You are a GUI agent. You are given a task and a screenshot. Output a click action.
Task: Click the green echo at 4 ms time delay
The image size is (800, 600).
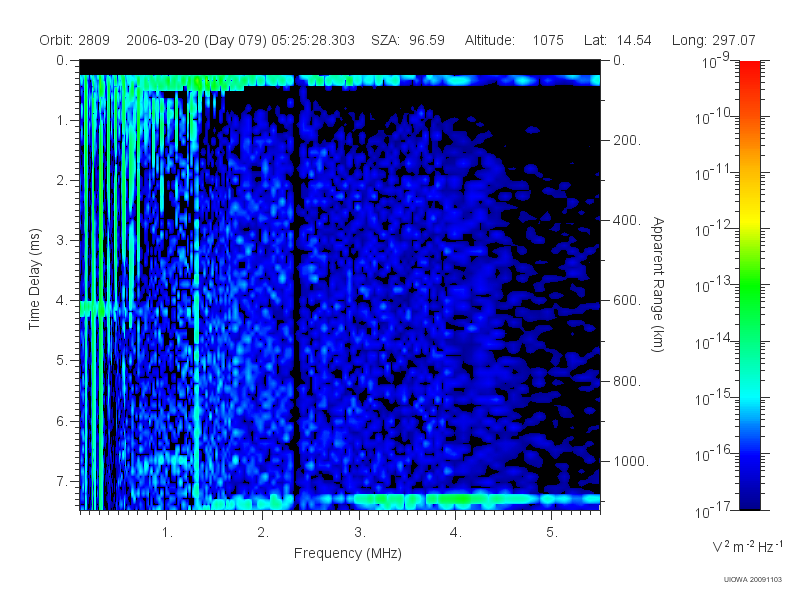pyautogui.click(x=93, y=309)
